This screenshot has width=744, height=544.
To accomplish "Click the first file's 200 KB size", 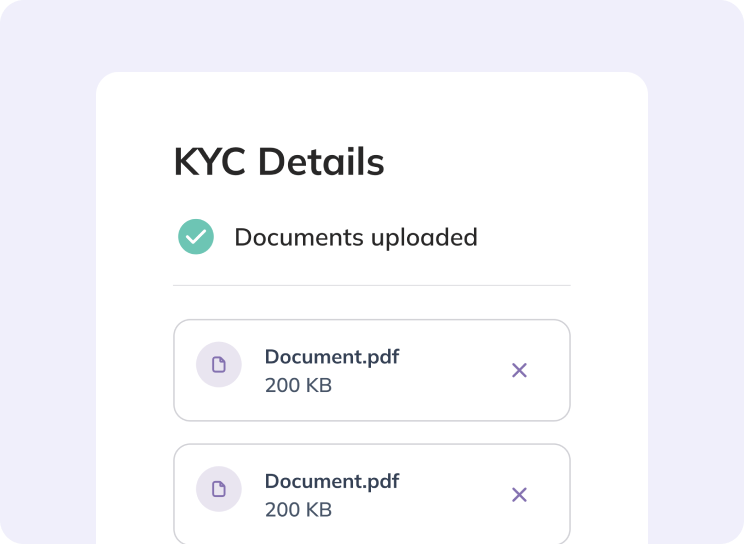I will tap(298, 385).
